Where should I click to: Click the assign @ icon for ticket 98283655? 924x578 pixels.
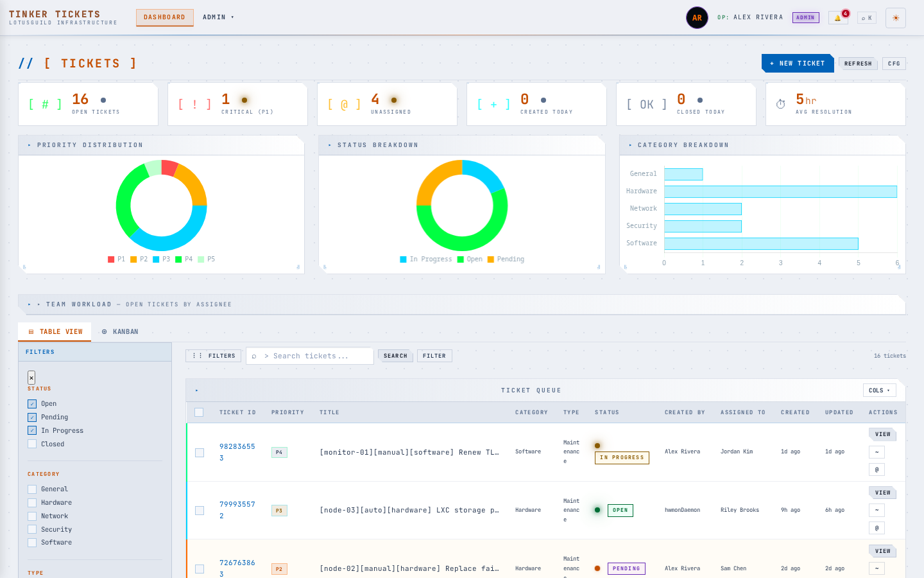(x=877, y=469)
